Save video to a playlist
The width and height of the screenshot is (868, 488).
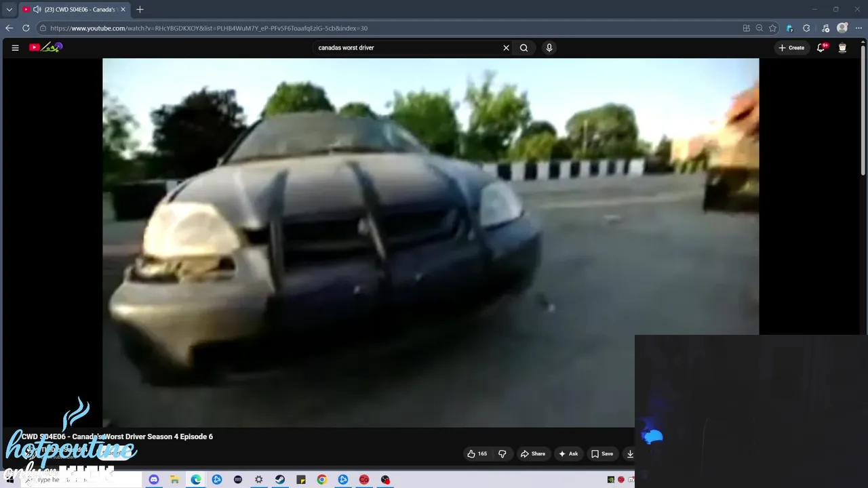click(x=602, y=454)
